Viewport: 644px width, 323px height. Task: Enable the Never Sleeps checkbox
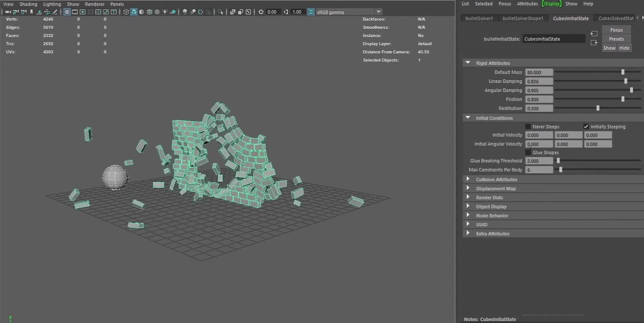pyautogui.click(x=528, y=127)
